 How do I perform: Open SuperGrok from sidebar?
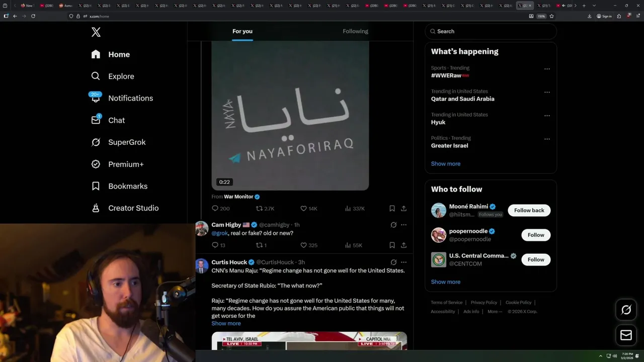click(118, 142)
